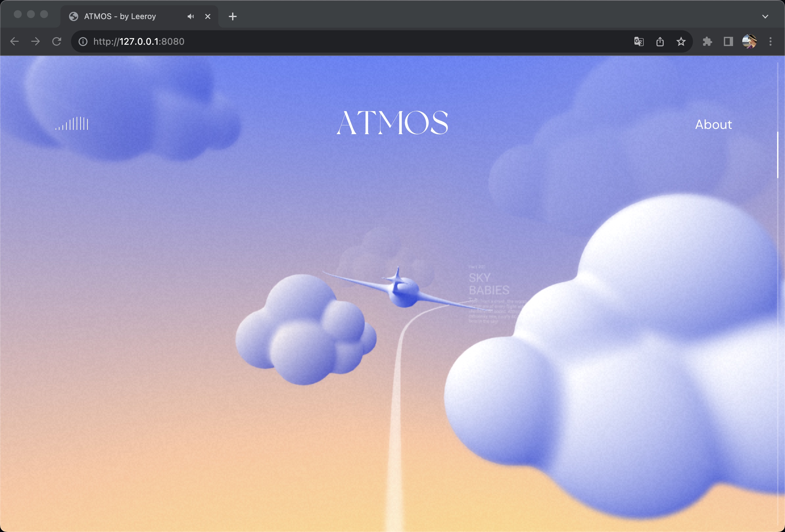Go forward to the next page

coord(36,41)
